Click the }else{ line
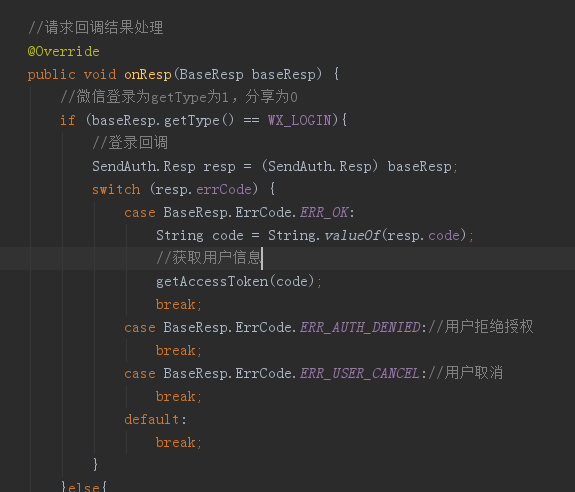Image resolution: width=575 pixels, height=492 pixels. pos(84,487)
